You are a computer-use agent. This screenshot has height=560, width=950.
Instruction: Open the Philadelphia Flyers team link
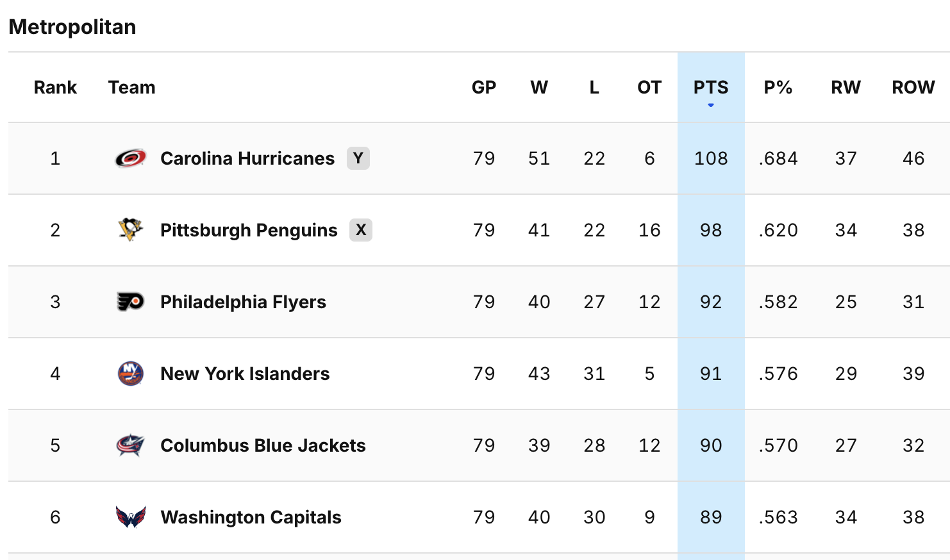click(243, 302)
